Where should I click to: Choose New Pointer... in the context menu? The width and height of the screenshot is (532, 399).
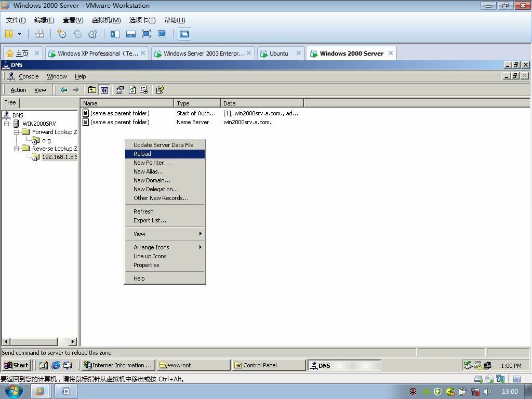pyautogui.click(x=165, y=163)
